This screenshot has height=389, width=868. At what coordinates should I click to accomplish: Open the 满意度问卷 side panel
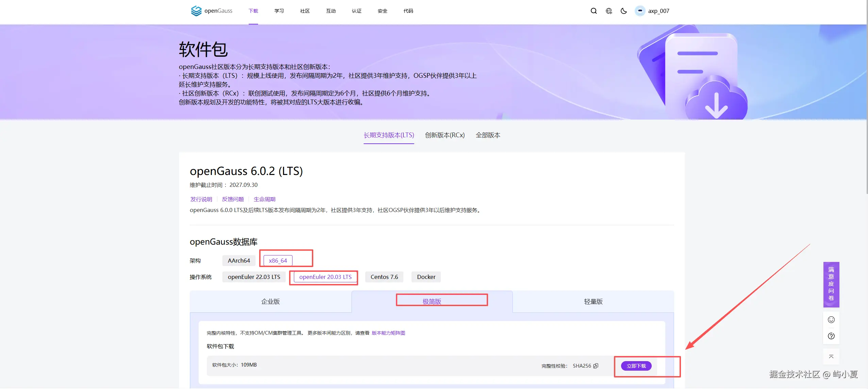pyautogui.click(x=831, y=284)
